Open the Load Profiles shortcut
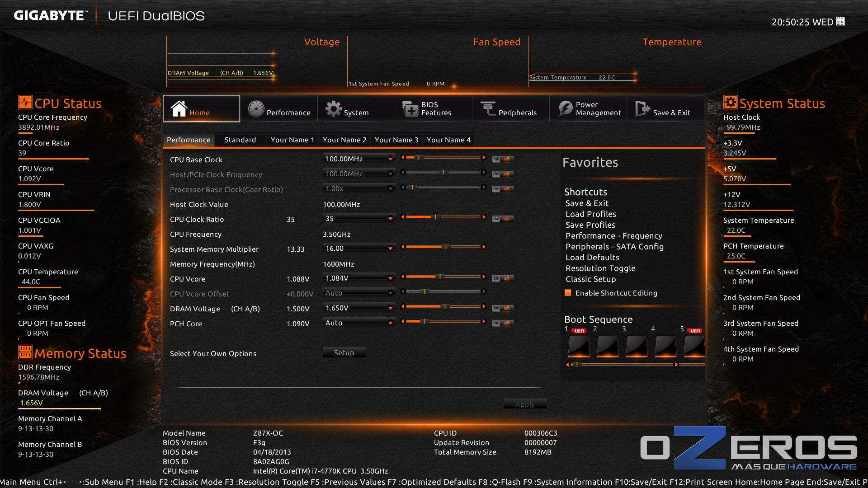Viewport: 868px width, 488px height. pos(590,214)
